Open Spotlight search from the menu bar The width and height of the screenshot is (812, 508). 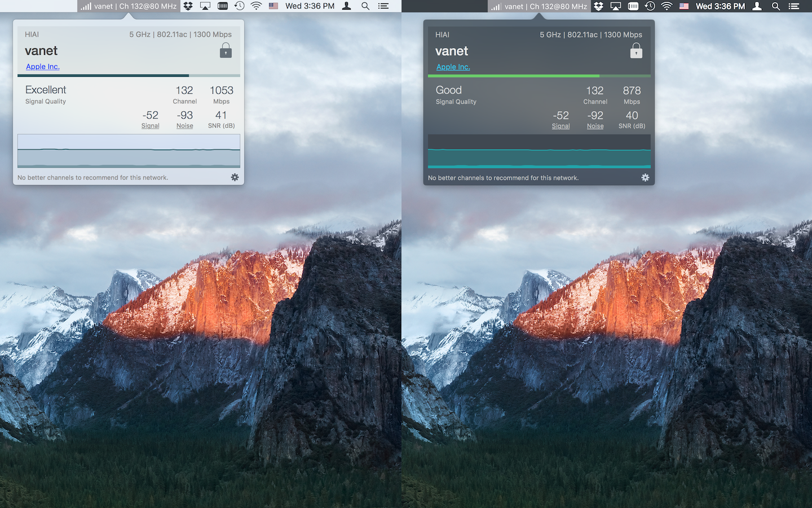tap(365, 6)
